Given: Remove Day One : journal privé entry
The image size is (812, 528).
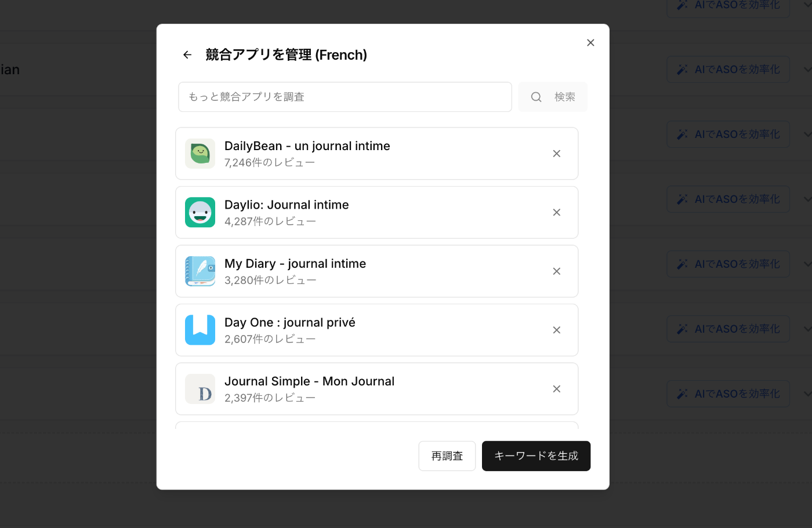Looking at the screenshot, I should tap(556, 330).
